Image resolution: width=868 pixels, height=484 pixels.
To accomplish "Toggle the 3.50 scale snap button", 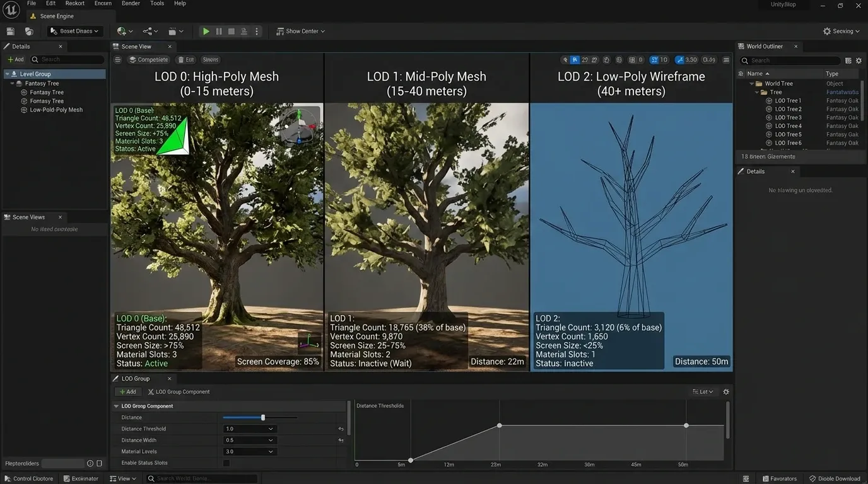I will tap(686, 60).
